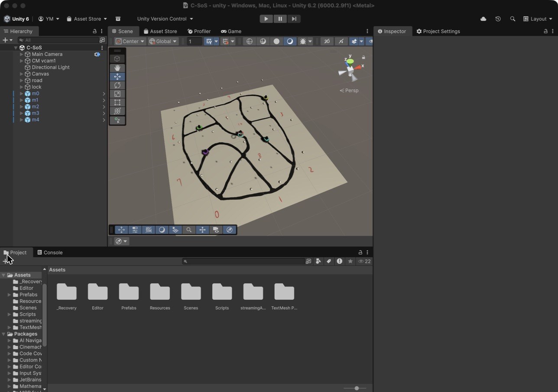Click the camera overlay icon in bottom bar
This screenshot has width=558, height=392.
point(216,230)
